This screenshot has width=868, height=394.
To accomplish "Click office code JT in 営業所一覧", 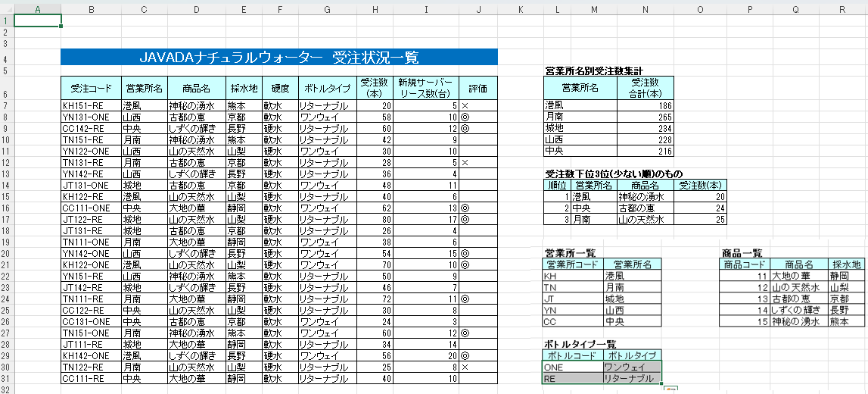I will pos(573,299).
